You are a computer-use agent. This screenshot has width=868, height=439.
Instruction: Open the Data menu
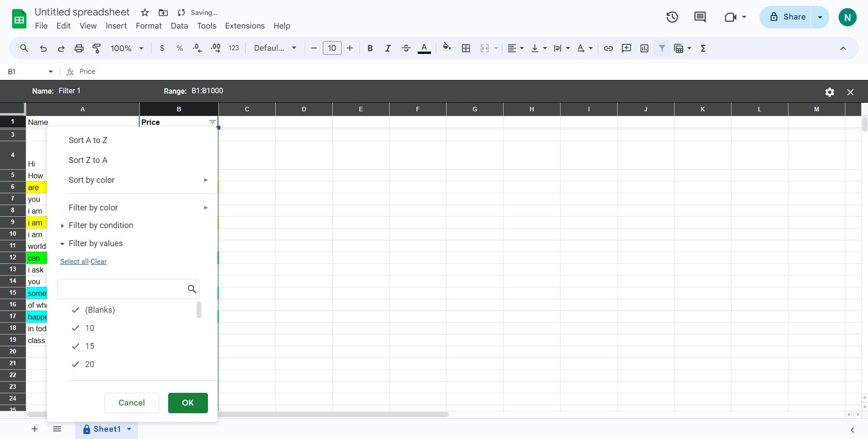click(x=179, y=26)
